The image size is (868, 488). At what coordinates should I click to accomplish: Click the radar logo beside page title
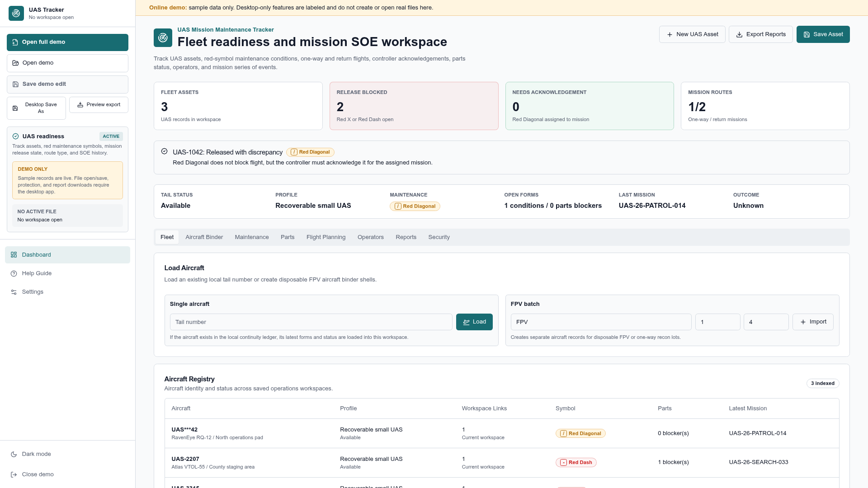163,38
